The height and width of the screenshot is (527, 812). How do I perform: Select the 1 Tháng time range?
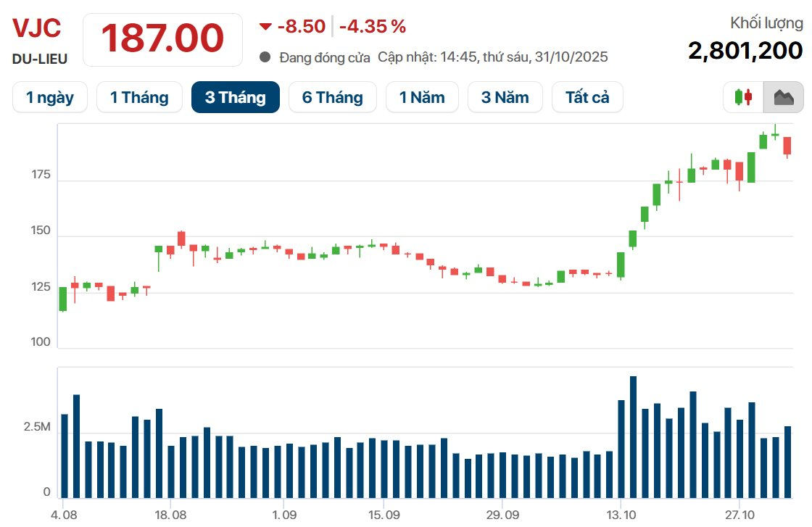click(x=139, y=97)
